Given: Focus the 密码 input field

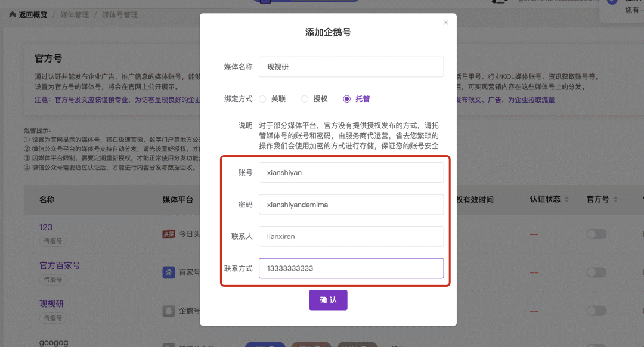Looking at the screenshot, I should [x=351, y=205].
